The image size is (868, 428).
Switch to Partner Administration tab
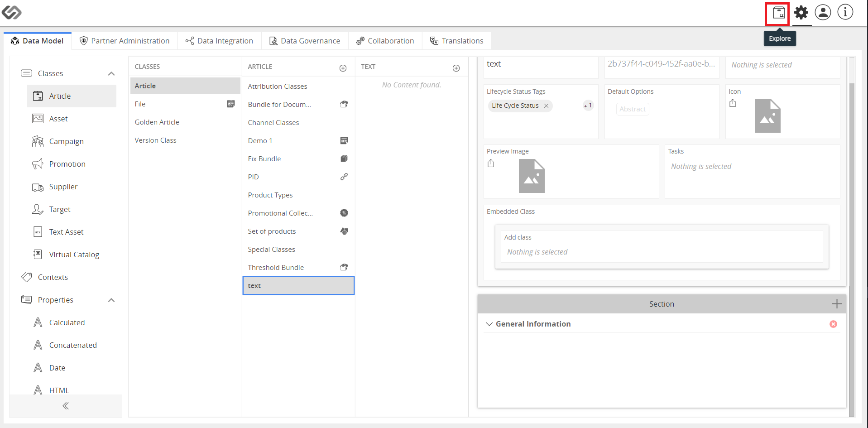[x=125, y=41]
